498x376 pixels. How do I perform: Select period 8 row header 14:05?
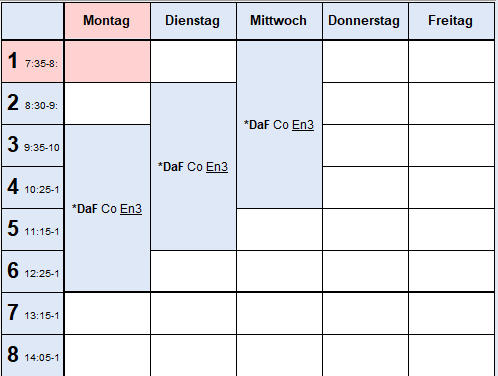32,356
